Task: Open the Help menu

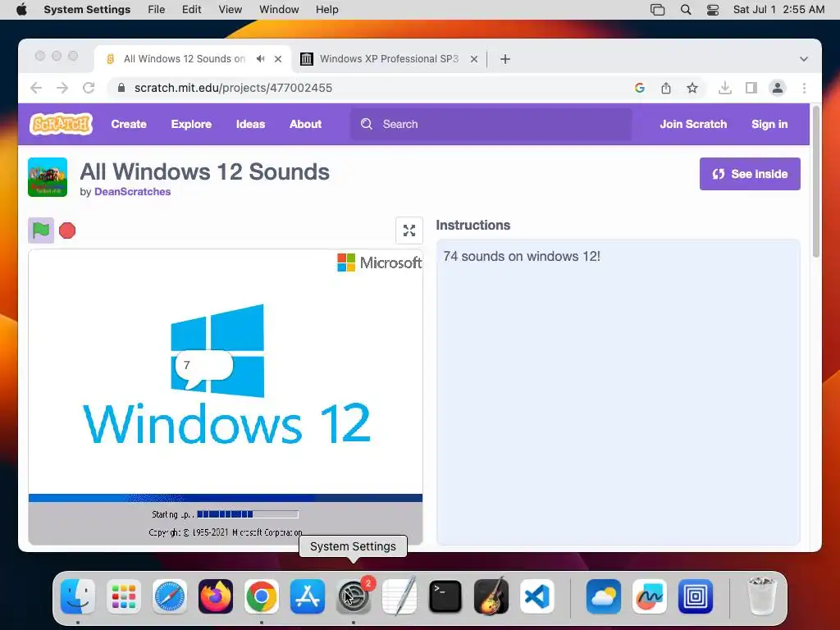Action: (326, 10)
